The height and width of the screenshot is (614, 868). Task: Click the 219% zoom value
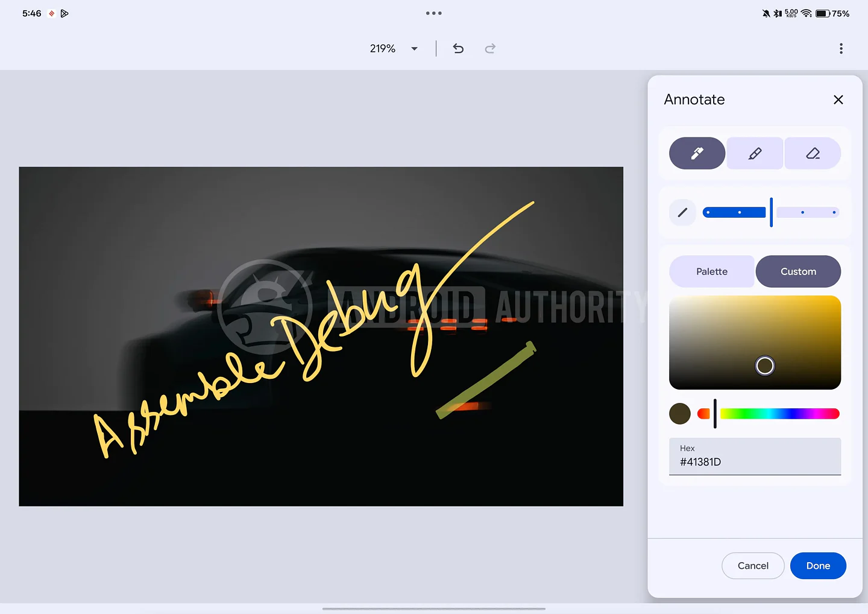pos(383,48)
